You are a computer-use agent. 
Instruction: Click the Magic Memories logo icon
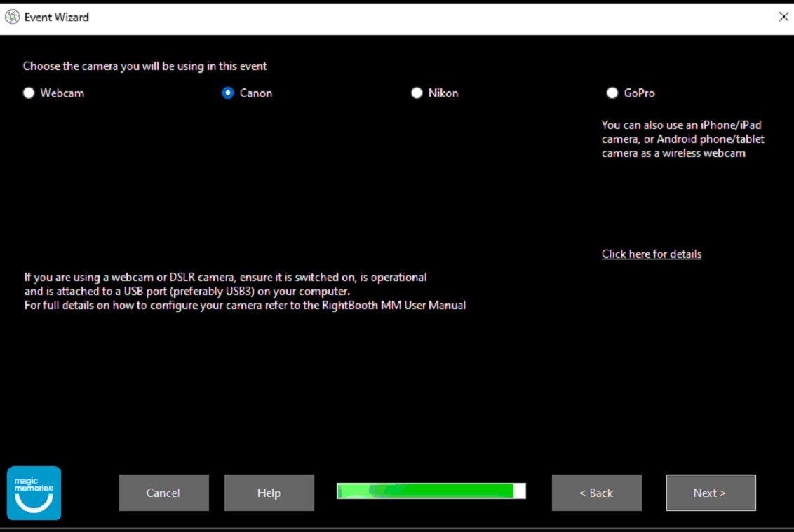(34, 493)
